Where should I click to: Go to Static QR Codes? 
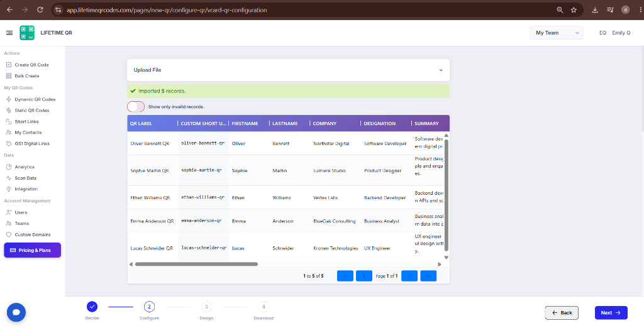click(x=32, y=111)
